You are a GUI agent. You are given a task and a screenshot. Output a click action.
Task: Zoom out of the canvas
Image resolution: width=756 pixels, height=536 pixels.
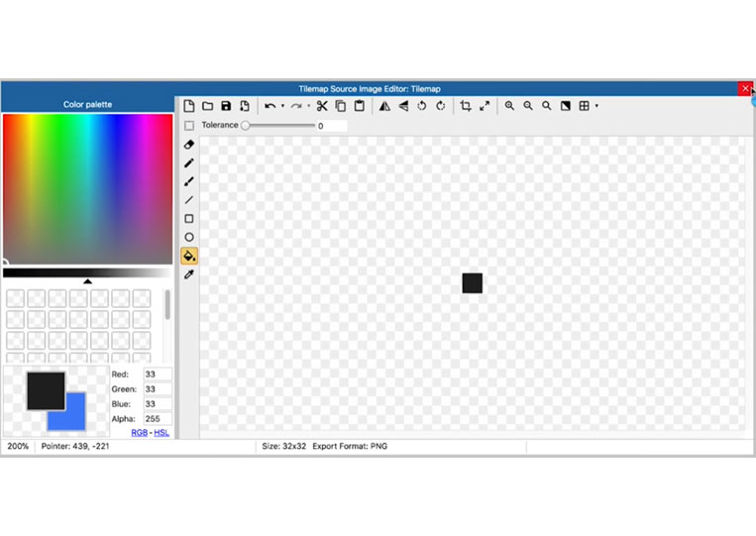tap(528, 106)
